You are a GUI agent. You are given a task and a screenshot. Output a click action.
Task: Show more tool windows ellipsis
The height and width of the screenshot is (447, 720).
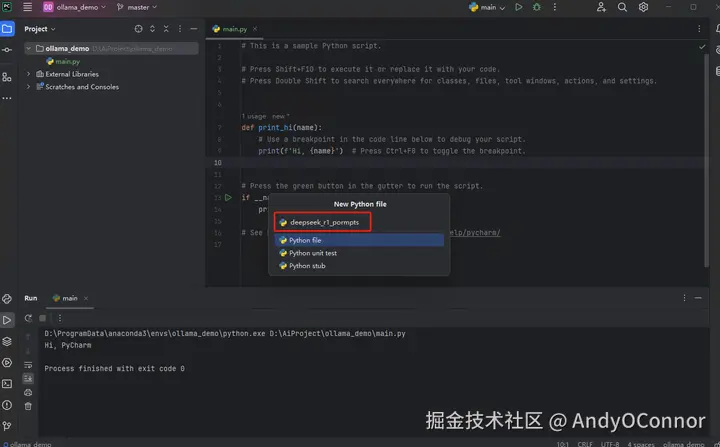point(7,98)
